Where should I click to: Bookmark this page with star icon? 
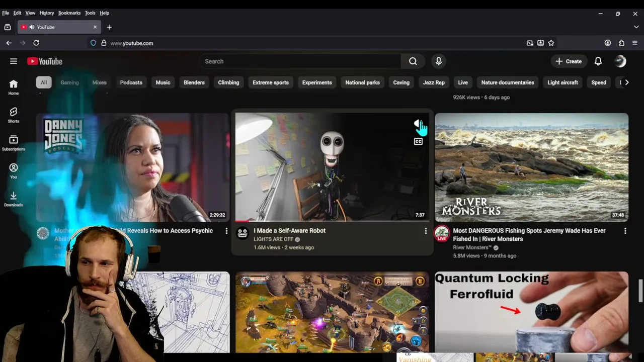pos(551,43)
